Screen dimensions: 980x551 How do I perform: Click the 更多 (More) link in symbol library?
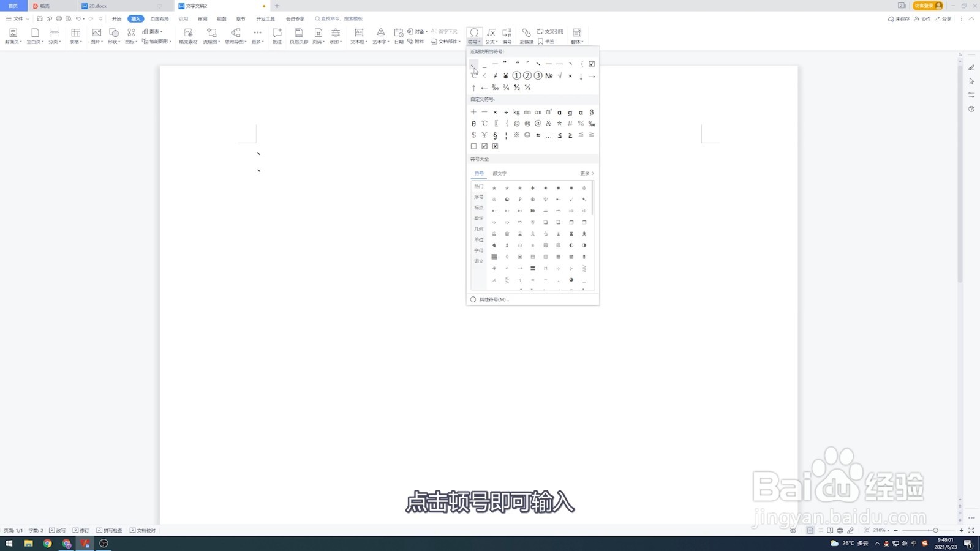[587, 173]
